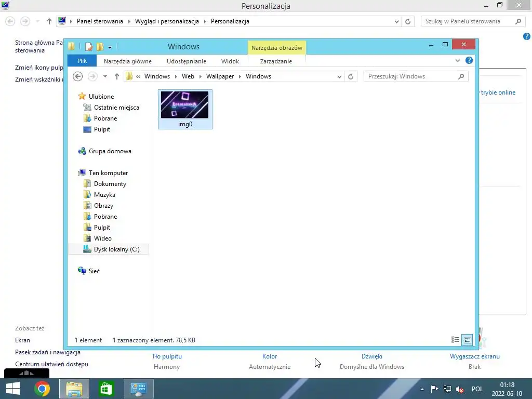Open the Widok ribbon tab

[230, 61]
